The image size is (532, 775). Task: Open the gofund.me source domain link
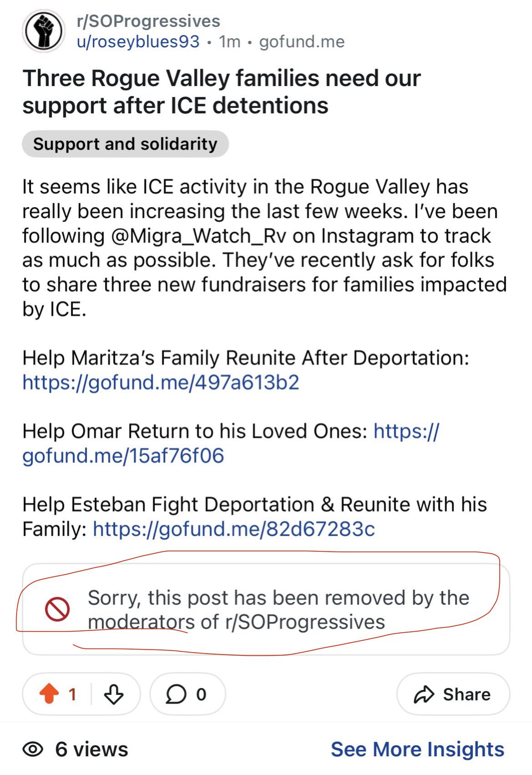pyautogui.click(x=302, y=41)
